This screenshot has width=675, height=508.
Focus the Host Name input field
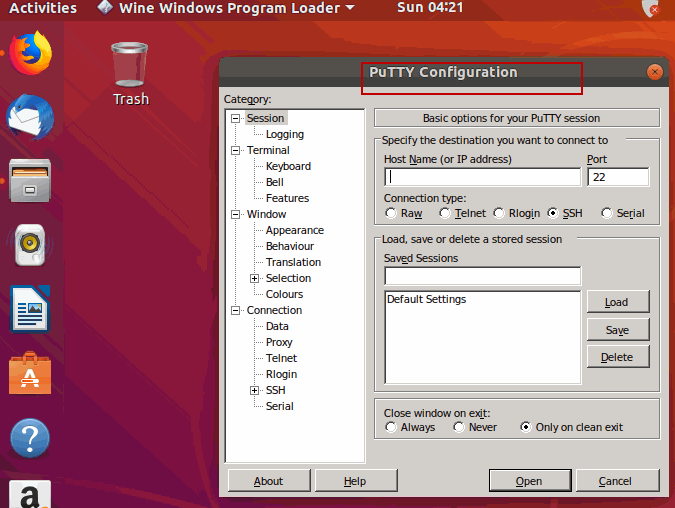click(482, 177)
